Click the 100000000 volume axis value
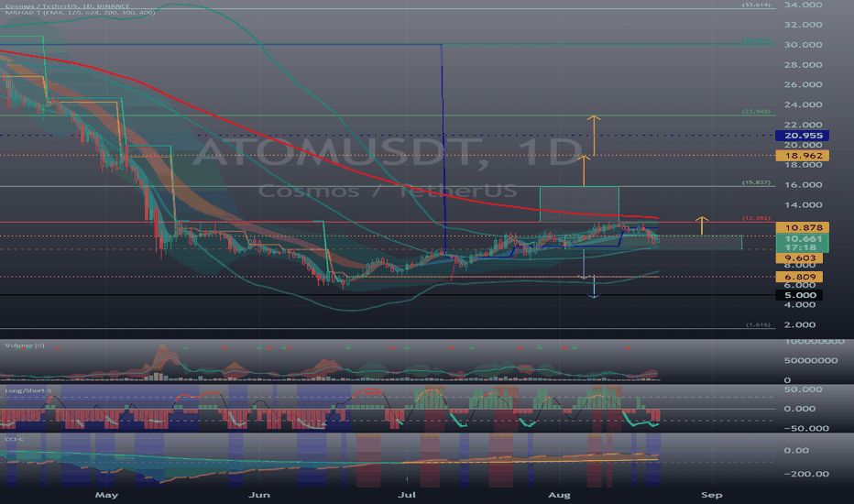Screen dimensions: 854x504 pos(815,341)
